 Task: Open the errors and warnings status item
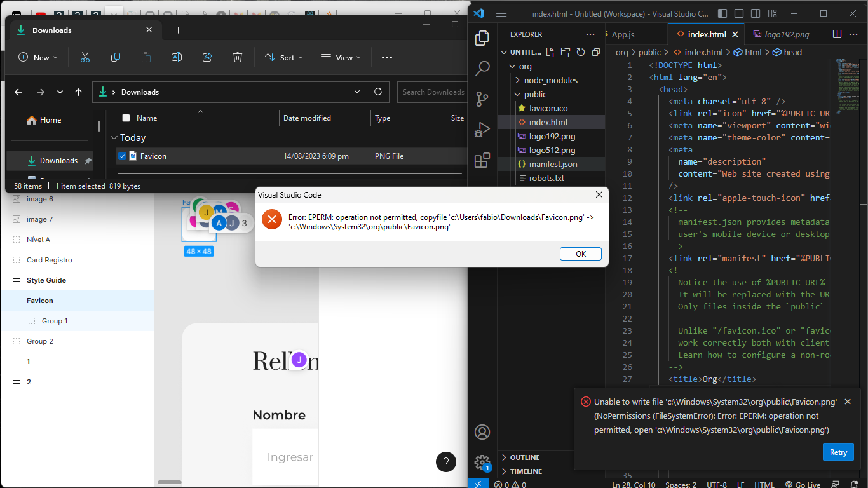[x=510, y=484]
